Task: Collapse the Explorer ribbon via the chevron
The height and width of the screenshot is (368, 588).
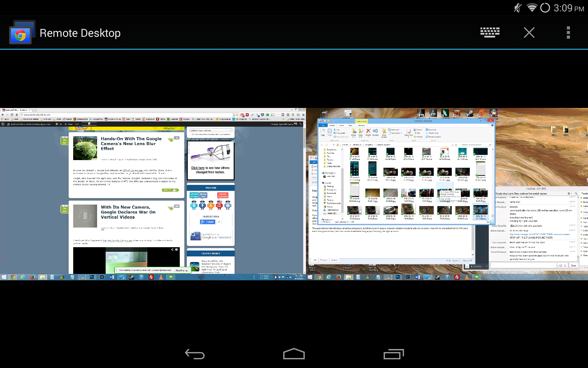Action: pyautogui.click(x=489, y=125)
